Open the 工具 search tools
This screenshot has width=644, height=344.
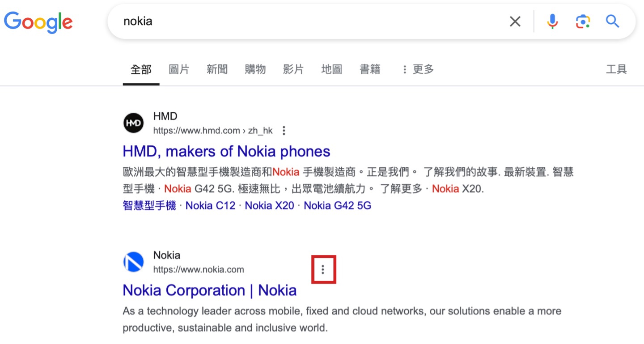click(x=616, y=69)
